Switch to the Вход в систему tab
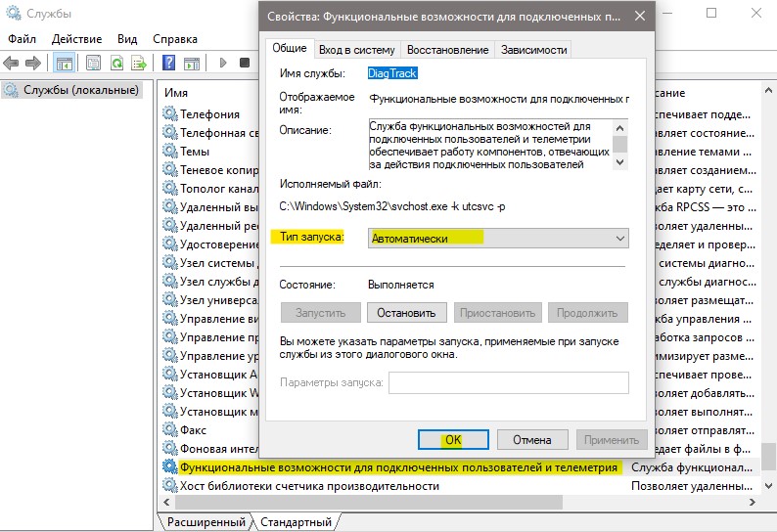Screen dimensions: 777x532 pyautogui.click(x=357, y=50)
